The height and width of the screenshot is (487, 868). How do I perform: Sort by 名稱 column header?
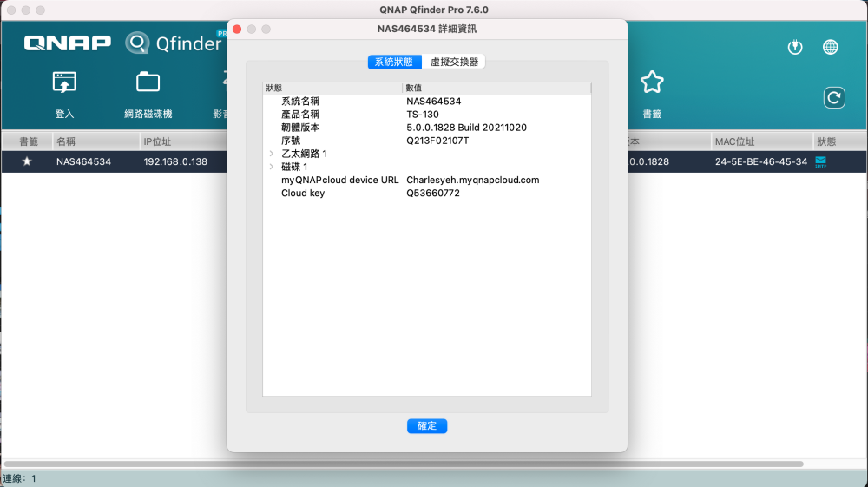coord(66,141)
